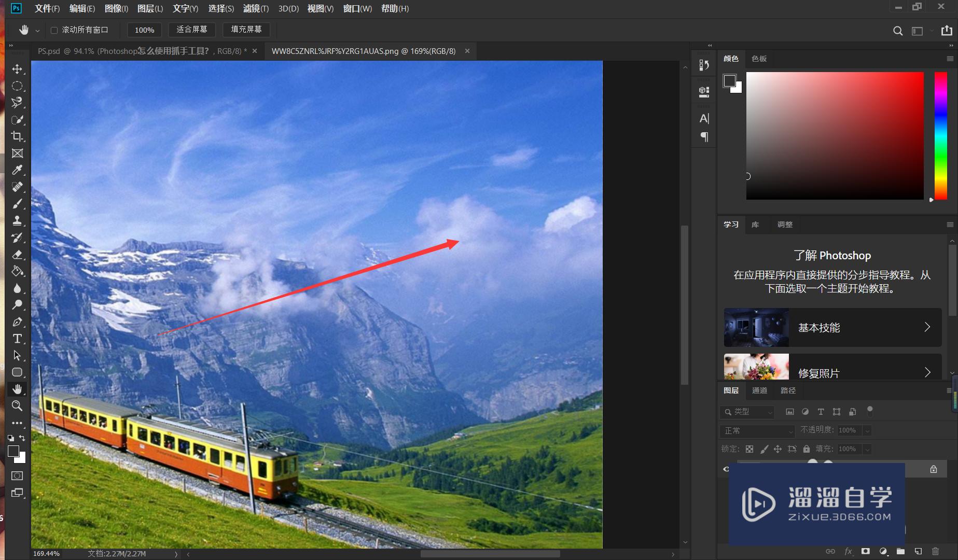Filter for pixel layers
The image size is (958, 560).
[789, 412]
